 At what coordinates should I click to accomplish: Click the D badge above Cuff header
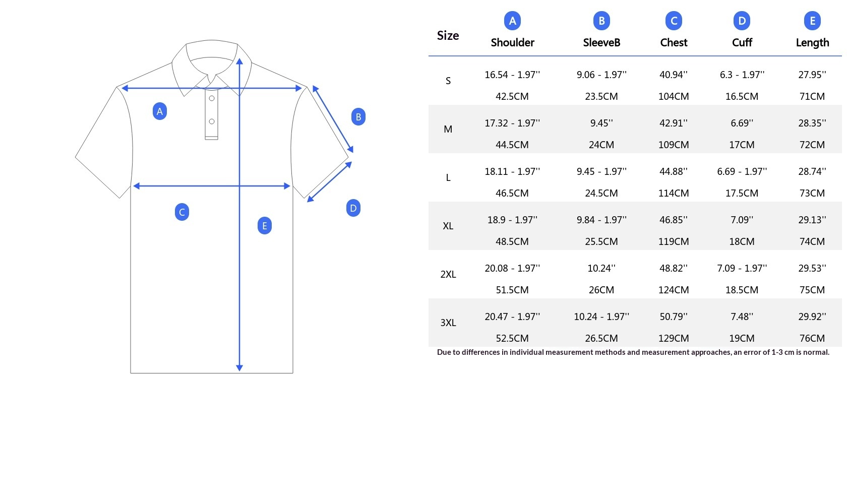coord(742,21)
